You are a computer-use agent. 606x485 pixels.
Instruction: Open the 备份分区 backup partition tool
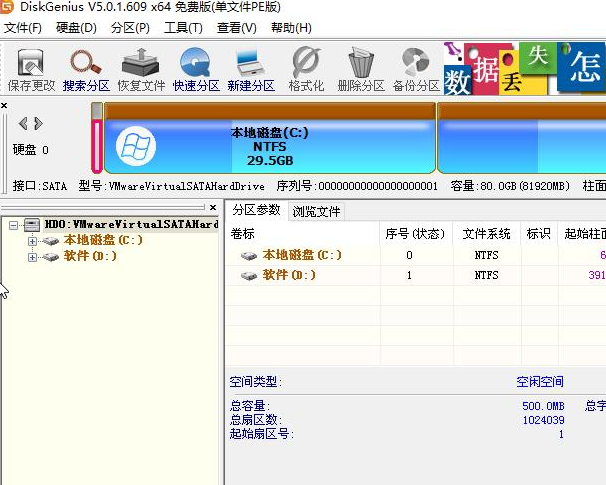(x=416, y=68)
